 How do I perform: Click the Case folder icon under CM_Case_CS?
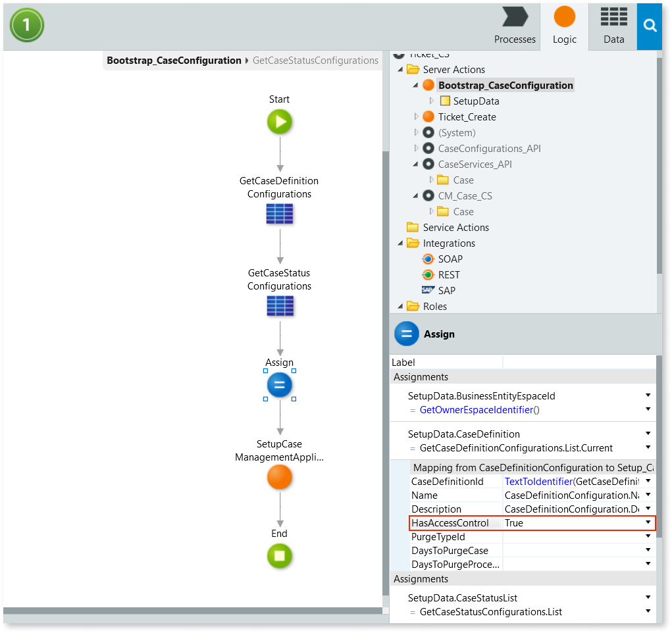pos(443,211)
